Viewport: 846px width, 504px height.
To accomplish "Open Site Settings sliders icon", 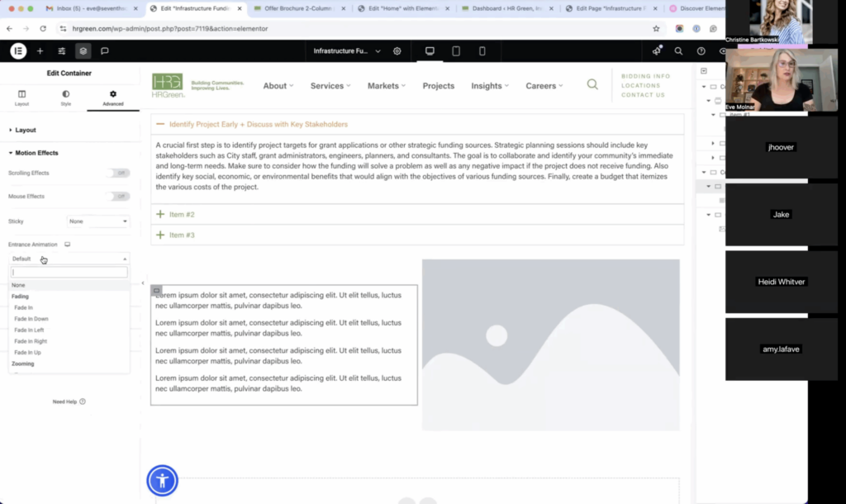I will tap(61, 50).
